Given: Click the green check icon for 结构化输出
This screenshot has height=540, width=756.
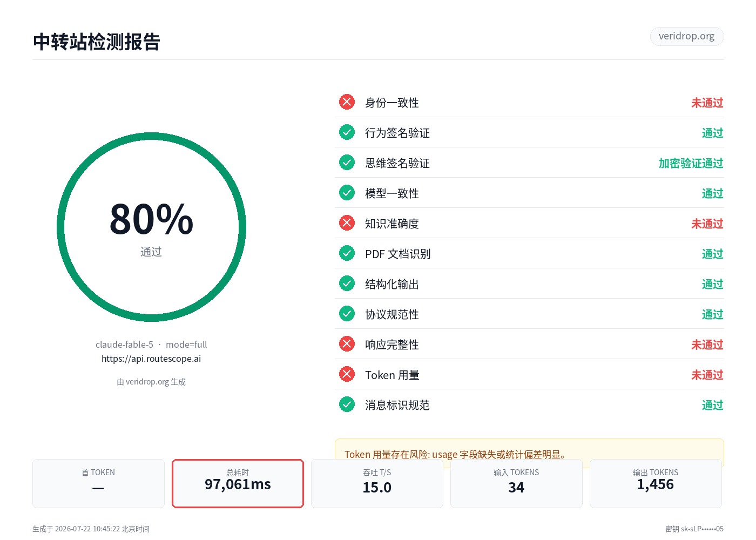Looking at the screenshot, I should [x=347, y=283].
